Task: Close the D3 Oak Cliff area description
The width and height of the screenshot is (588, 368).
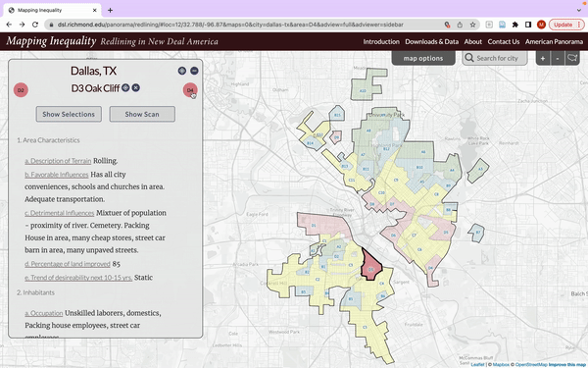Action: 136,87
